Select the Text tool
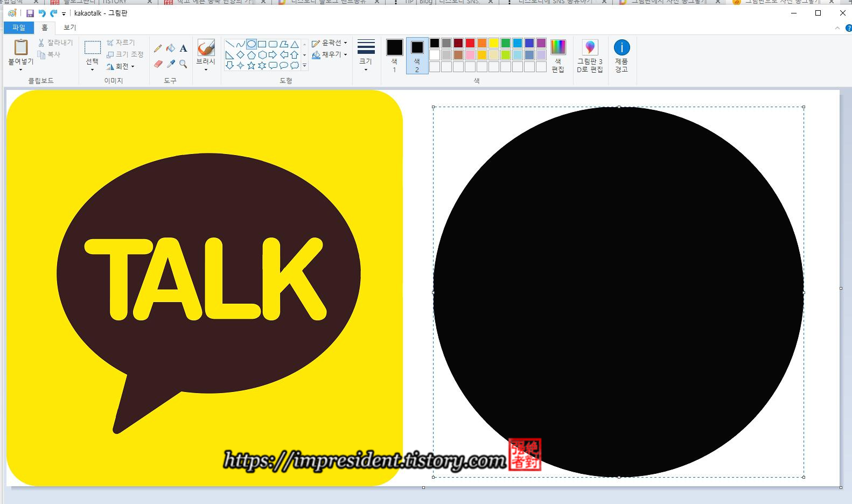The width and height of the screenshot is (852, 504). (x=184, y=48)
